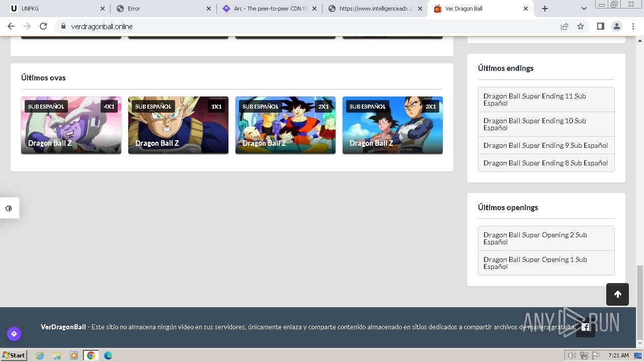Screen dimensions: 644x362
Task: Close the intelligenceadx tab
Action: [x=420, y=9]
